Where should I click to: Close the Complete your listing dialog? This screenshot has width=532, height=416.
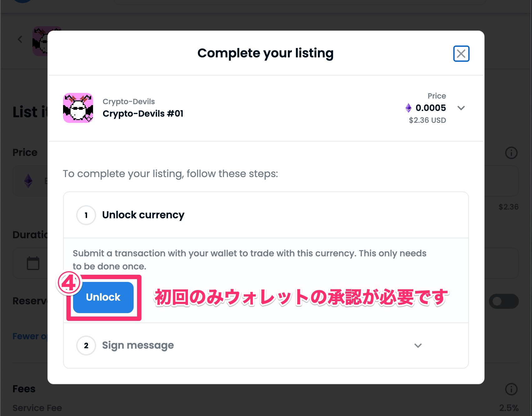coord(461,54)
